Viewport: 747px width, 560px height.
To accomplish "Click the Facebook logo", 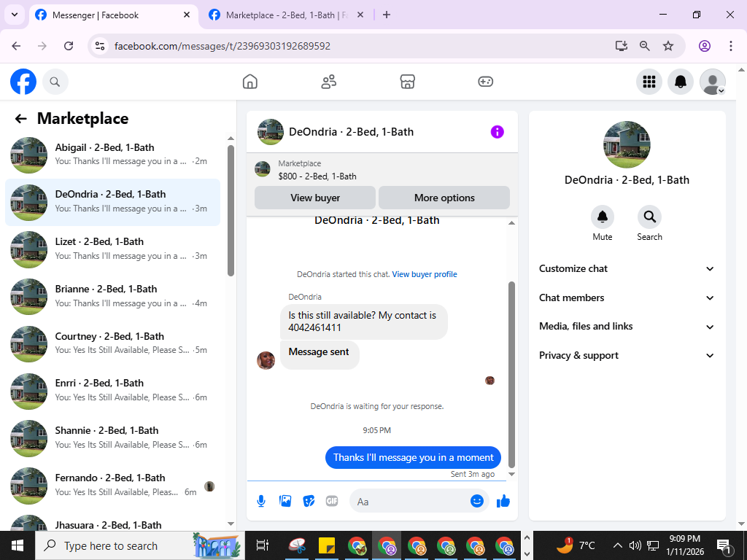I will pos(23,82).
